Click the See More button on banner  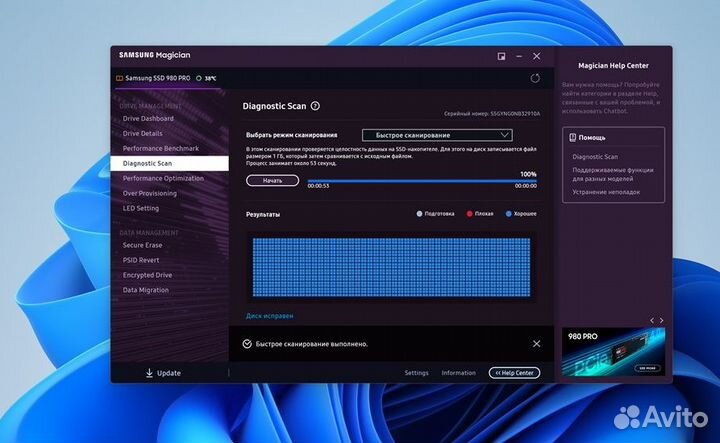pos(647,368)
